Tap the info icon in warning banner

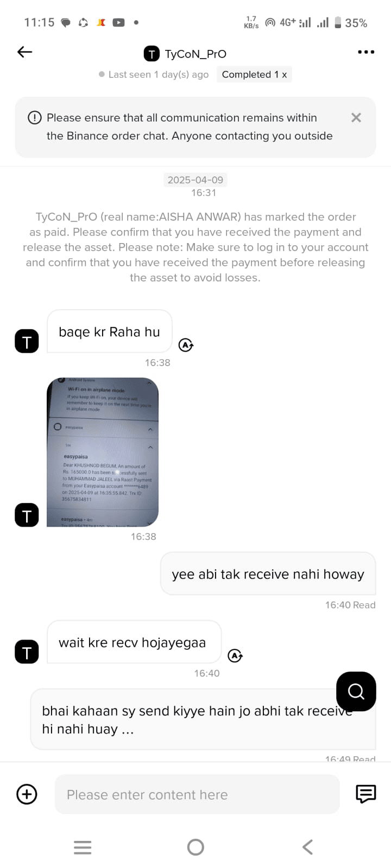[35, 118]
